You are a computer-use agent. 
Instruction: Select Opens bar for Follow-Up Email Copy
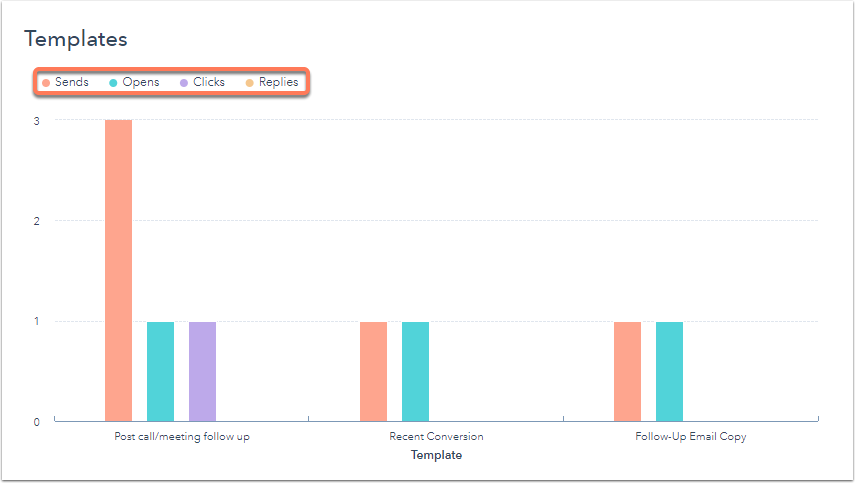tap(670, 371)
